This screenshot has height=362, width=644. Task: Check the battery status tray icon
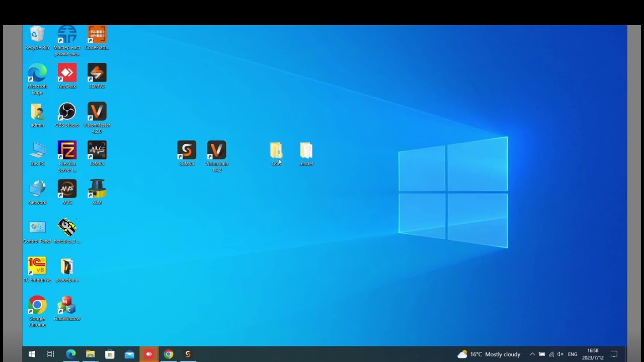point(542,354)
